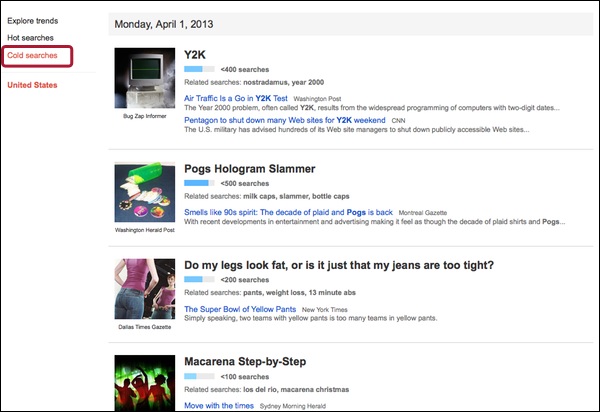Click the Y2K search volume bar
This screenshot has width=600, height=412.
click(200, 70)
